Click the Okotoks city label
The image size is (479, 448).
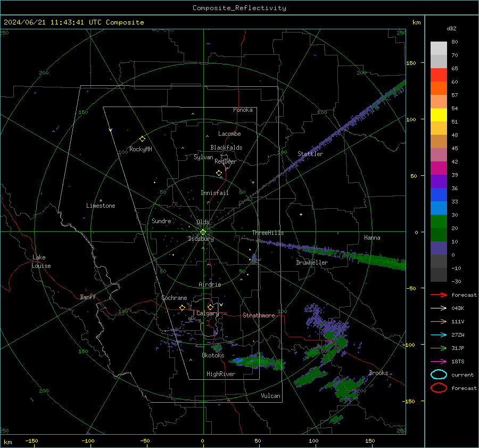213,355
